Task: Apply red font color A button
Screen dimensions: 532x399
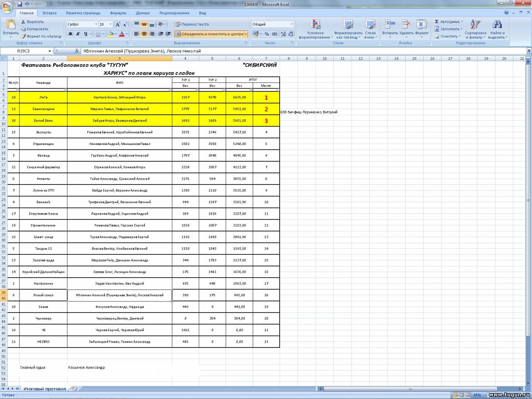Action: [x=122, y=34]
